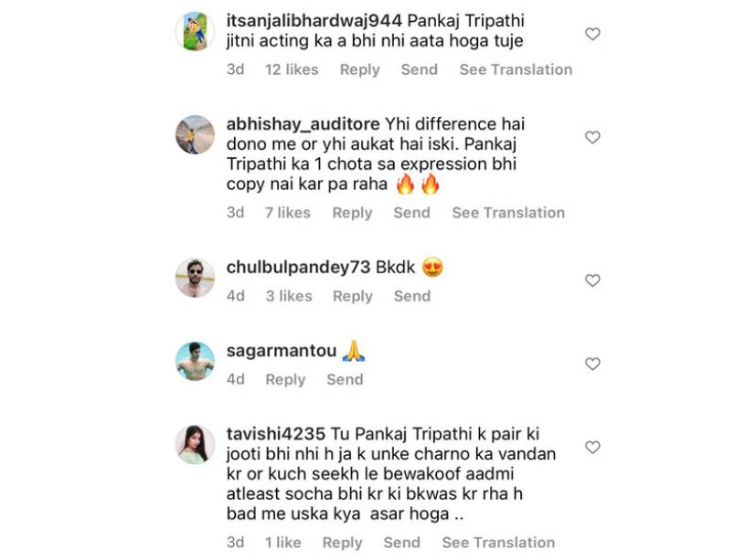View chulbulpandey73's profile photo
Viewport: 756px width, 560px height.
pyautogui.click(x=195, y=278)
